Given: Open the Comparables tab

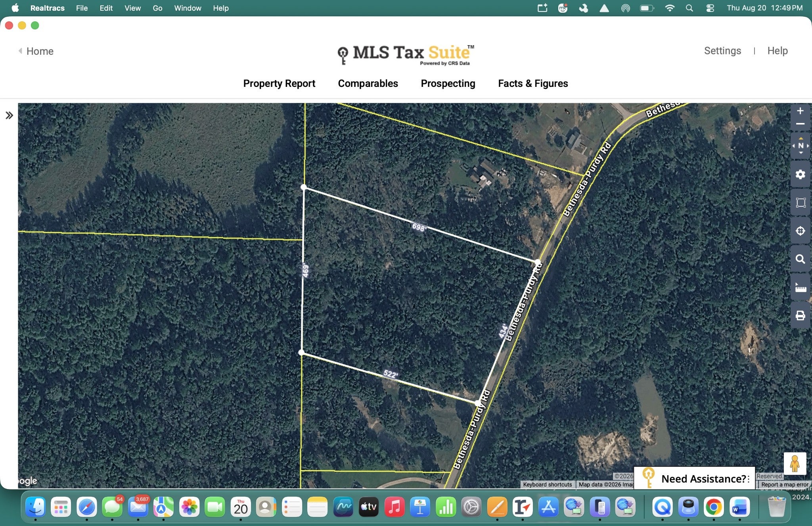Looking at the screenshot, I should tap(368, 83).
